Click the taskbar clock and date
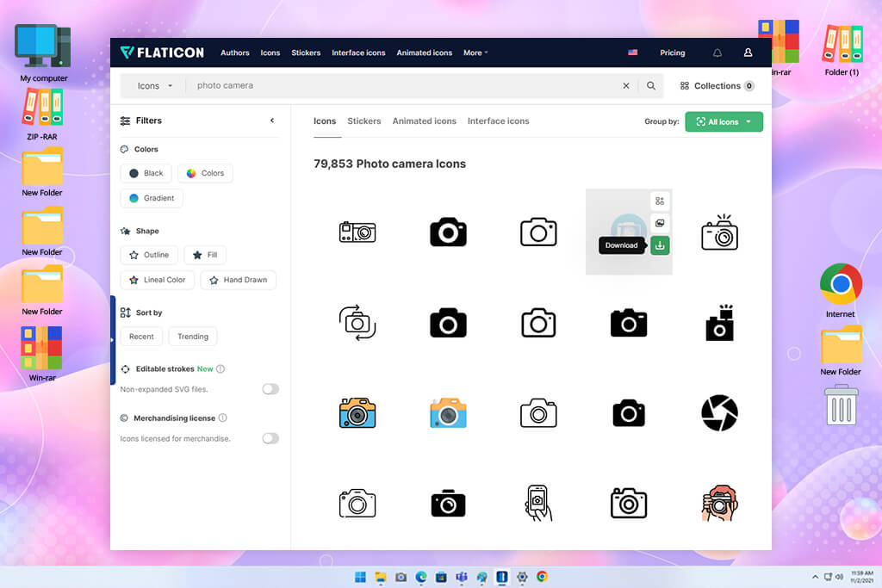The height and width of the screenshot is (588, 882). tap(861, 577)
